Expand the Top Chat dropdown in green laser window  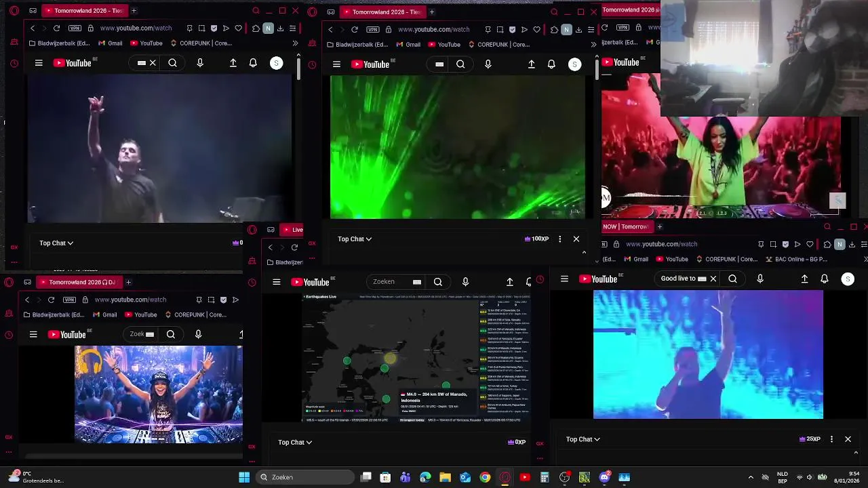[355, 239]
